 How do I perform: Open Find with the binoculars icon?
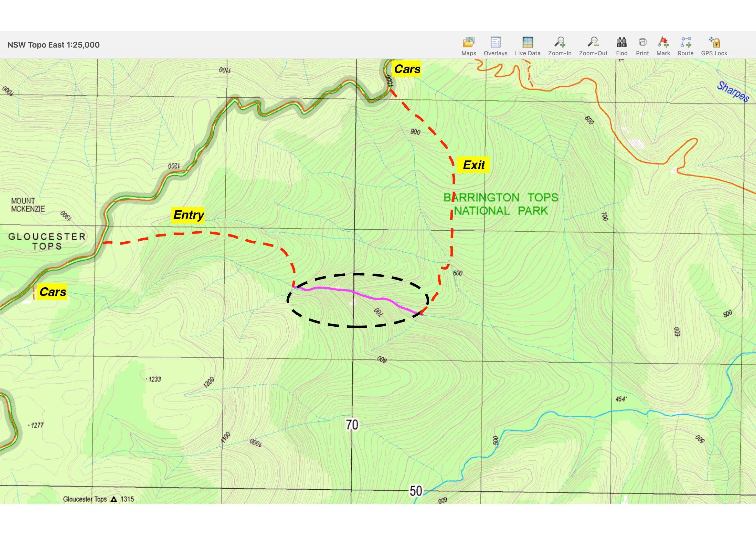[x=622, y=42]
